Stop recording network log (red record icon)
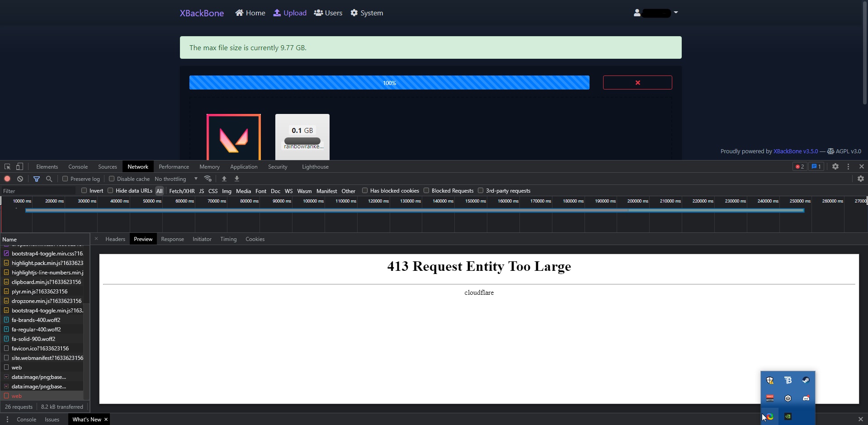 [7, 179]
